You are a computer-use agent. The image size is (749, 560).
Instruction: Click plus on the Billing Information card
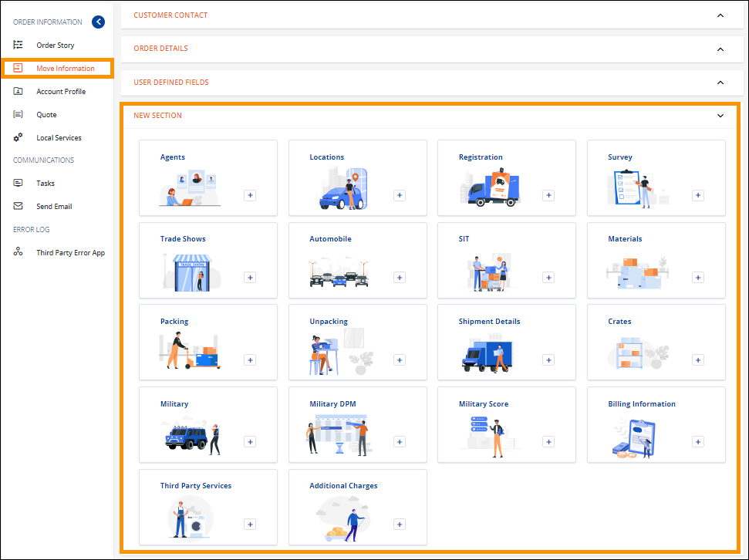point(698,441)
